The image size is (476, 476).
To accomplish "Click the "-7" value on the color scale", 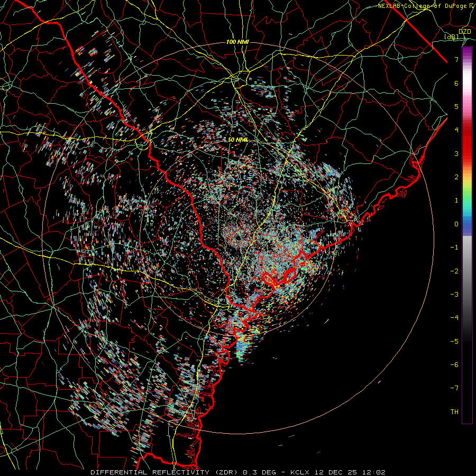I will tap(454, 388).
